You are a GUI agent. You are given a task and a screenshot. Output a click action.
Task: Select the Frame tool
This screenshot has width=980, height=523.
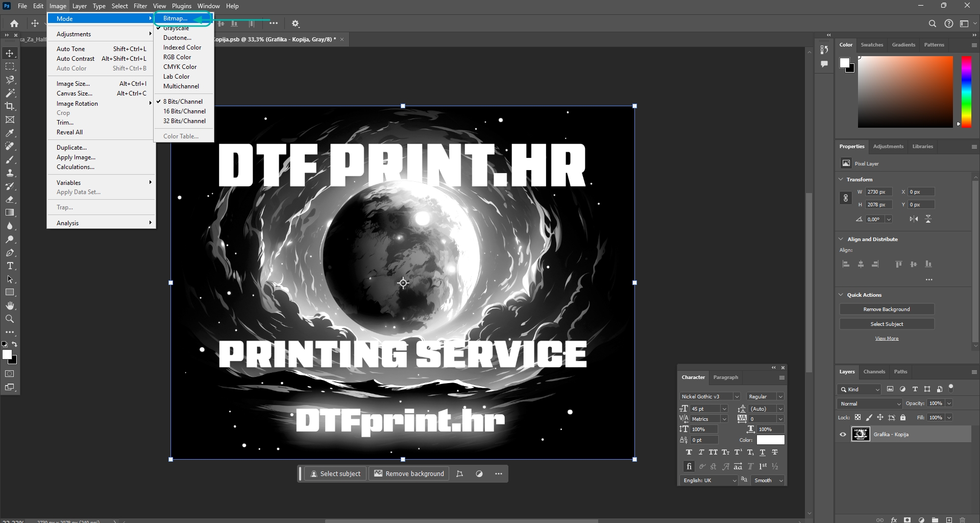[x=10, y=120]
